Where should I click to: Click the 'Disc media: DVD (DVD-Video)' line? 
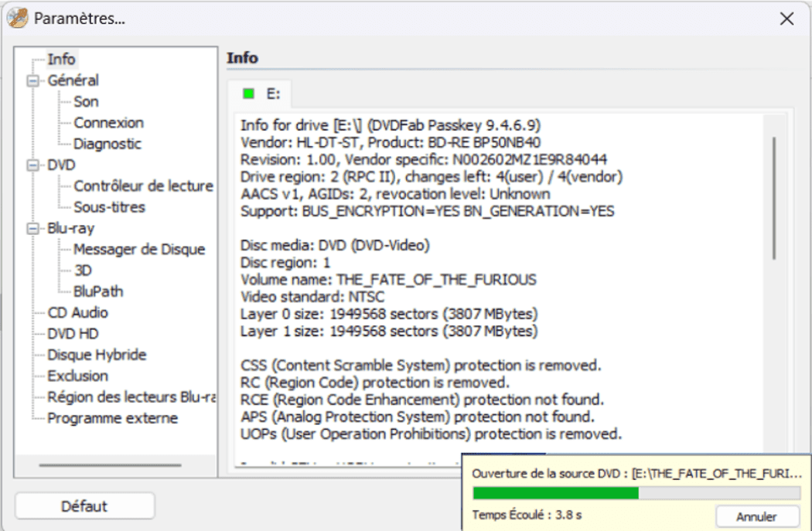coord(335,245)
